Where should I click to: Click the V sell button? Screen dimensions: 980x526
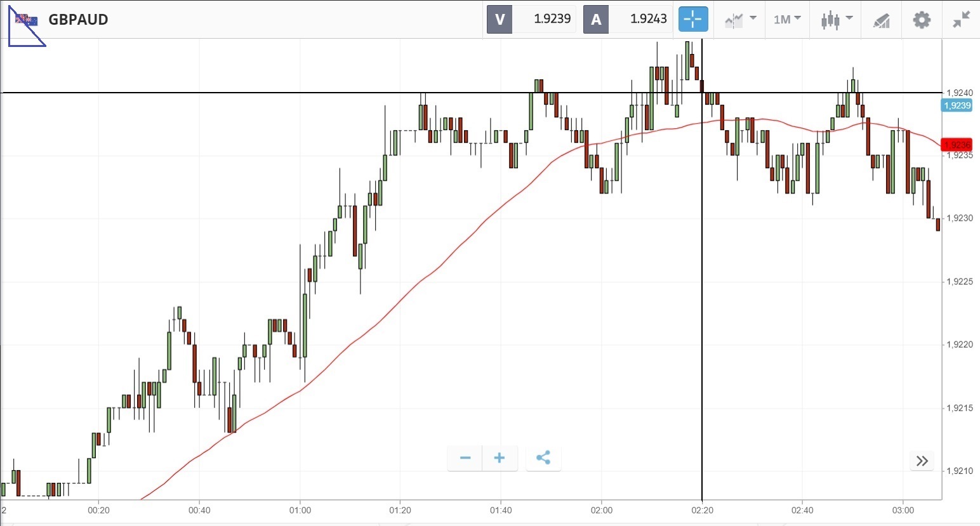[x=500, y=19]
